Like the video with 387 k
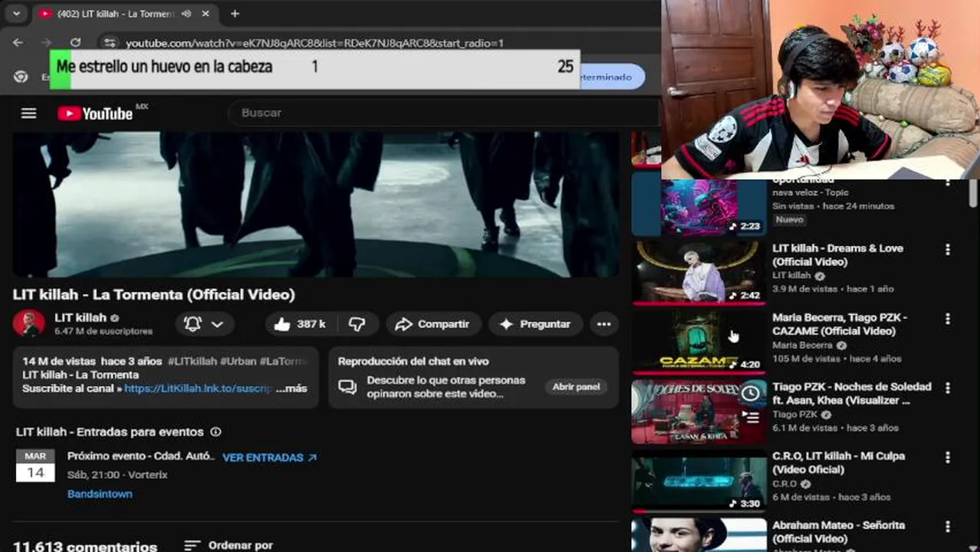 click(x=300, y=324)
